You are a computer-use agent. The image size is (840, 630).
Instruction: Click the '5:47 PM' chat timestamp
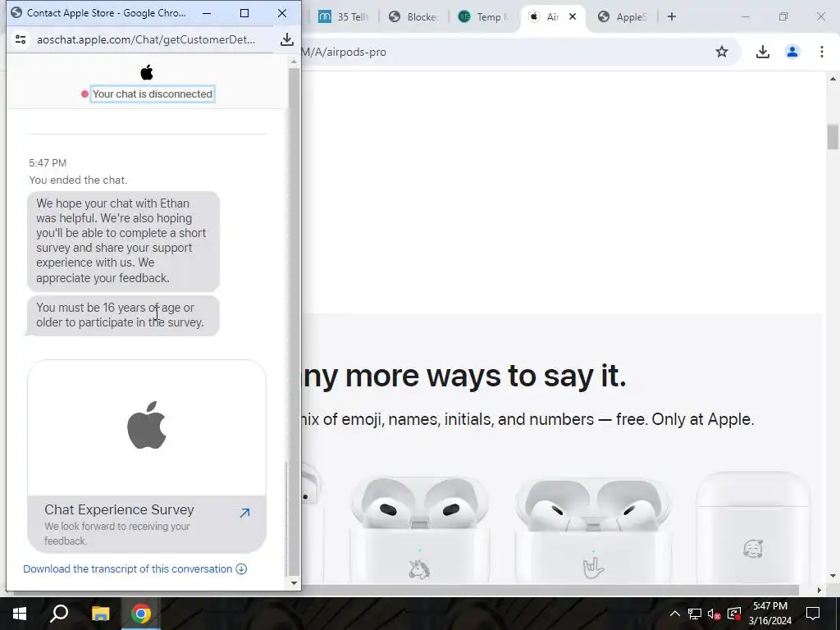[48, 163]
